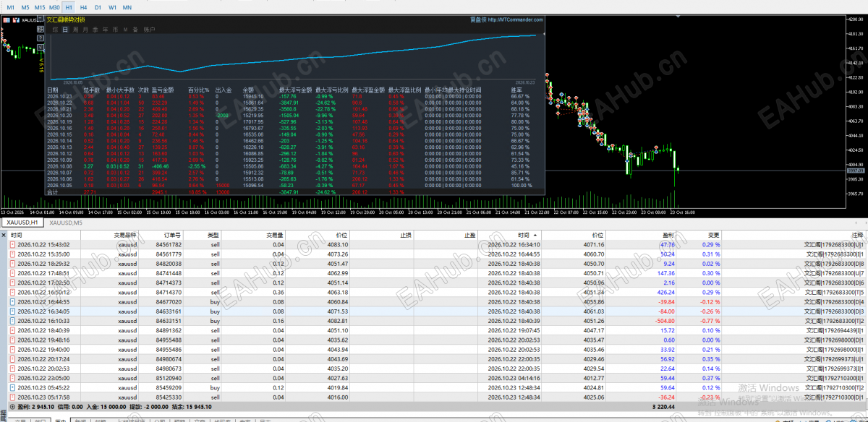Image resolution: width=868 pixels, height=422 pixels.
Task: Show the 综 summary view in stats panel
Action: pyautogui.click(x=54, y=30)
